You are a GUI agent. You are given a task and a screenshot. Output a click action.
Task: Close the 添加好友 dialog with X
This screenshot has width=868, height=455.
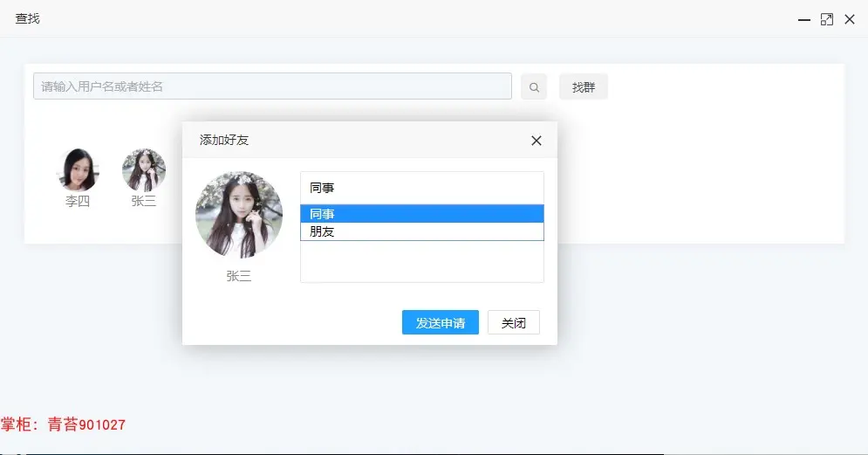pyautogui.click(x=536, y=141)
